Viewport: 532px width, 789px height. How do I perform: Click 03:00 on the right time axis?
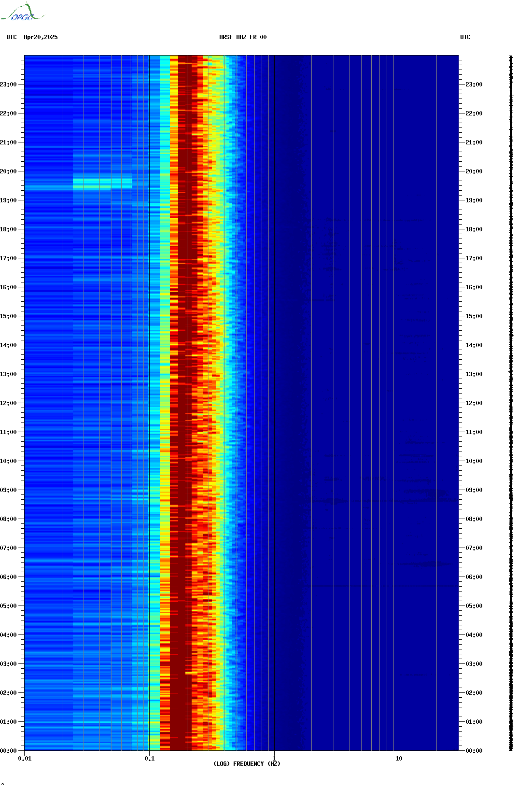tap(474, 664)
